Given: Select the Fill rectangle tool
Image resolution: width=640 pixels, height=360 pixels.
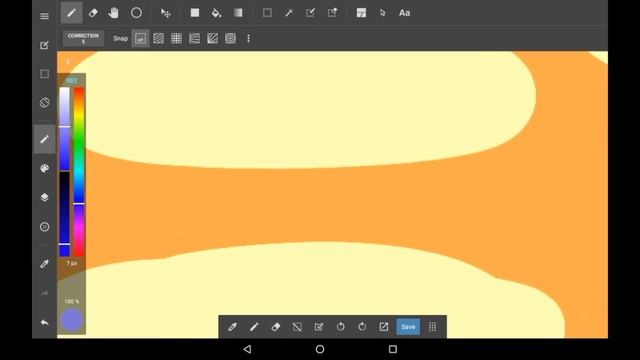Looking at the screenshot, I should (195, 13).
